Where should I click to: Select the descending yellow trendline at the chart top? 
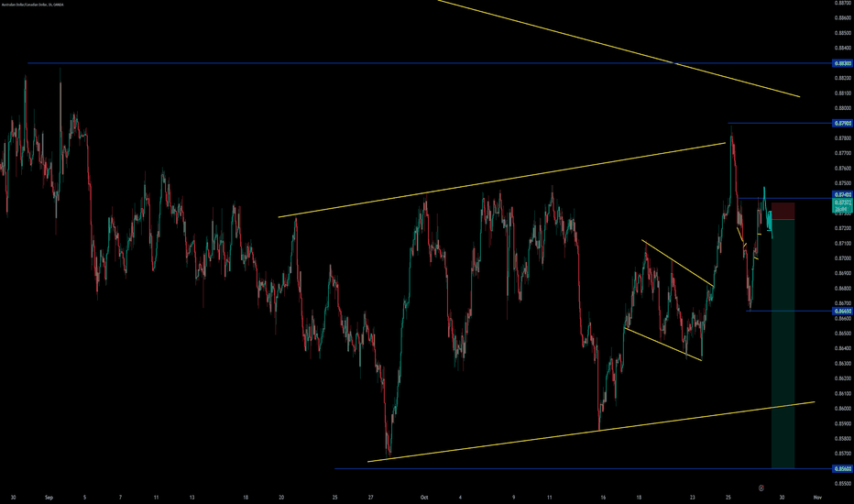[619, 49]
